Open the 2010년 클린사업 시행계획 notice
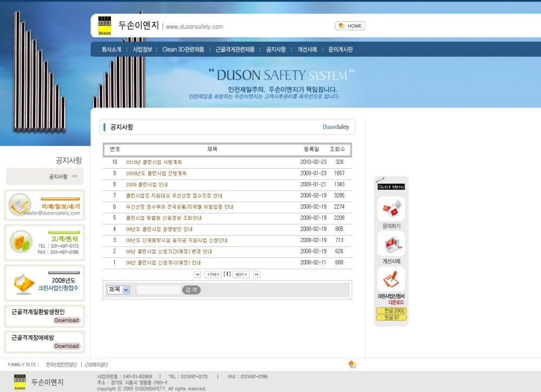Viewport: 541px width, 392px height. [154, 162]
